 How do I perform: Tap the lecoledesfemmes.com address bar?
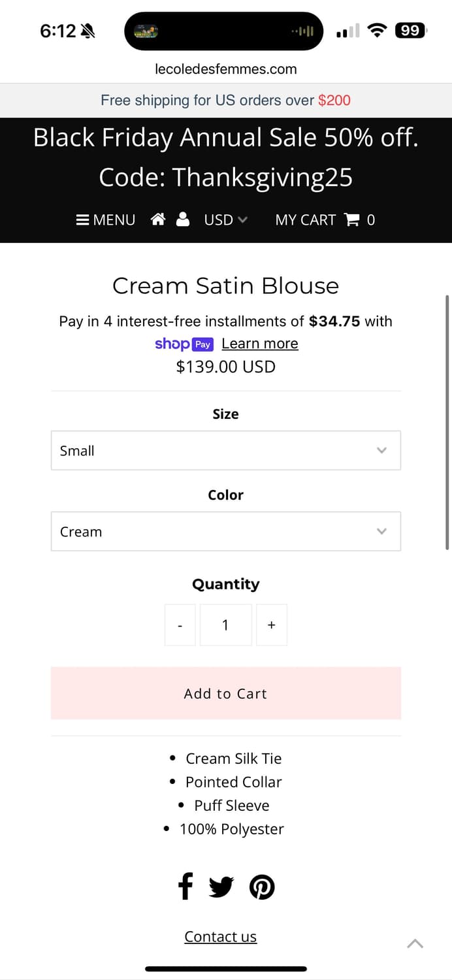click(x=225, y=69)
